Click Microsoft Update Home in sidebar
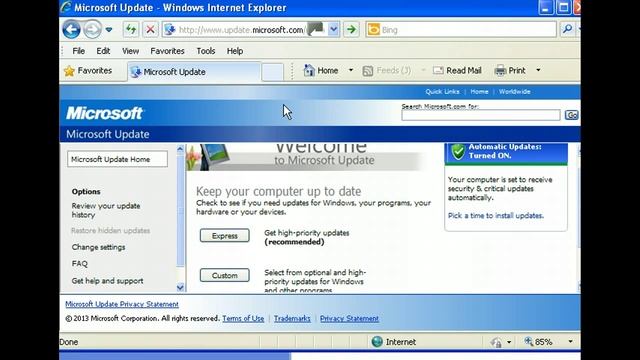This screenshot has width=640, height=360. pos(117,159)
